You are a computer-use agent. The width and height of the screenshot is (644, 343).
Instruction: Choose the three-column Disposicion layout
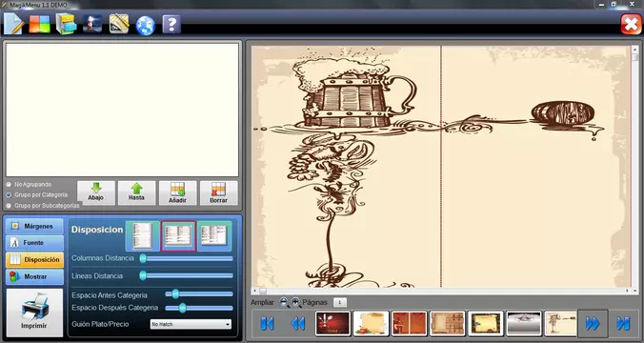pyautogui.click(x=214, y=235)
